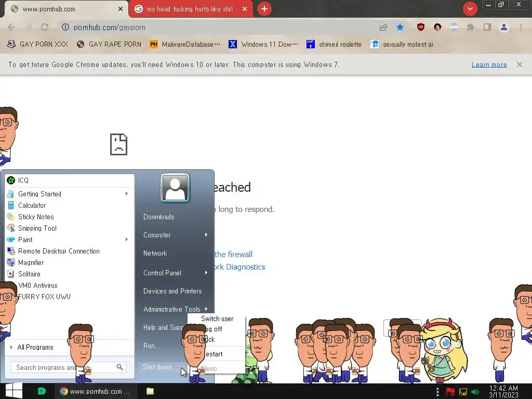
Task: Open the Run... dialog
Action: click(x=151, y=345)
